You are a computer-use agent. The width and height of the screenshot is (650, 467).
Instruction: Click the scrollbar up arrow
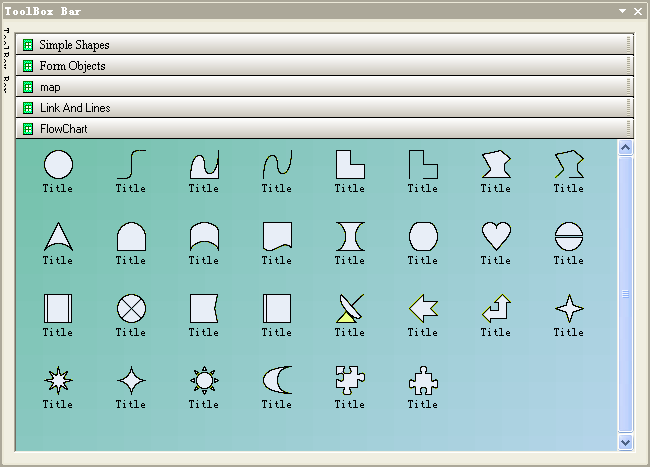point(626,148)
